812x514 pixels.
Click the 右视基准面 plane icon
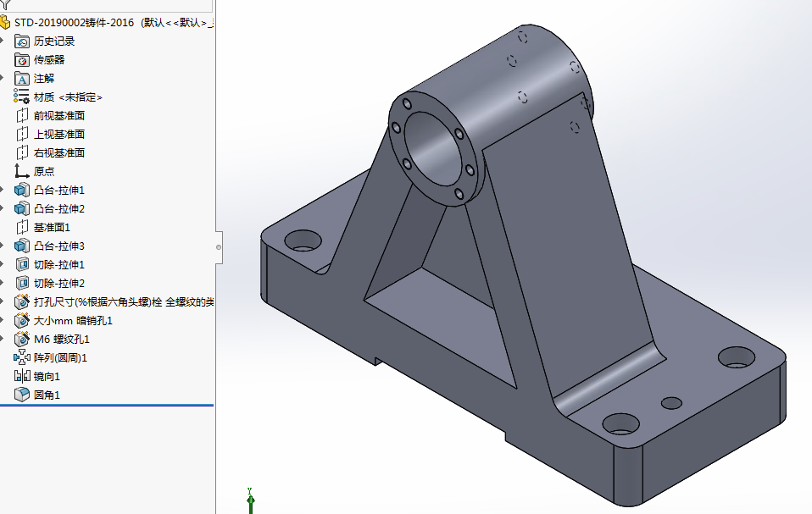point(22,153)
